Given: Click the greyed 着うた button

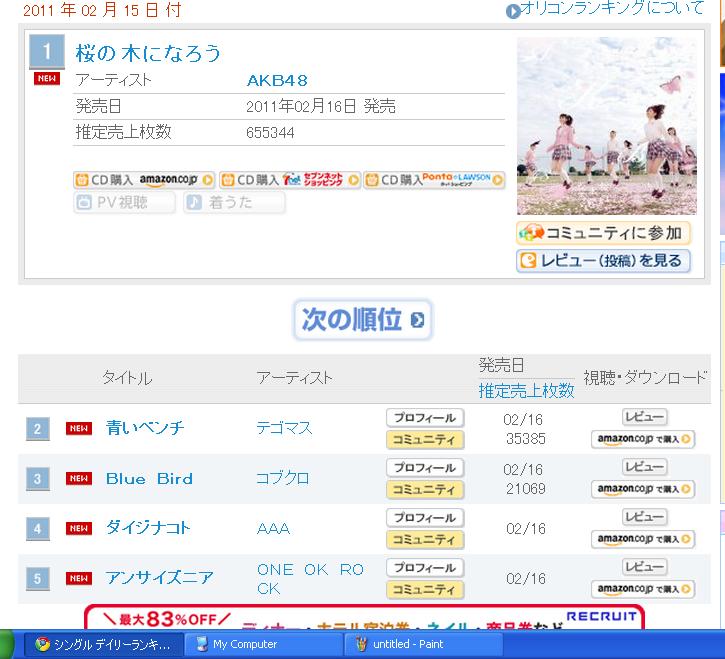Looking at the screenshot, I should pyautogui.click(x=234, y=203).
